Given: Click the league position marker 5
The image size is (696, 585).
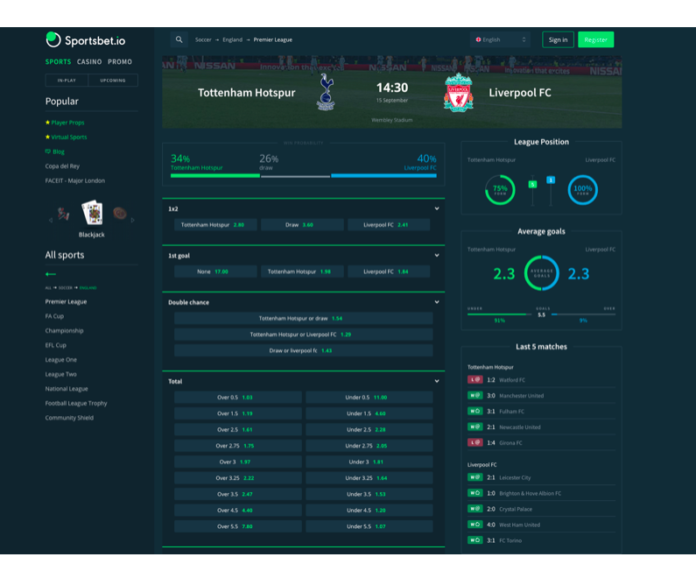Looking at the screenshot, I should pyautogui.click(x=533, y=184).
